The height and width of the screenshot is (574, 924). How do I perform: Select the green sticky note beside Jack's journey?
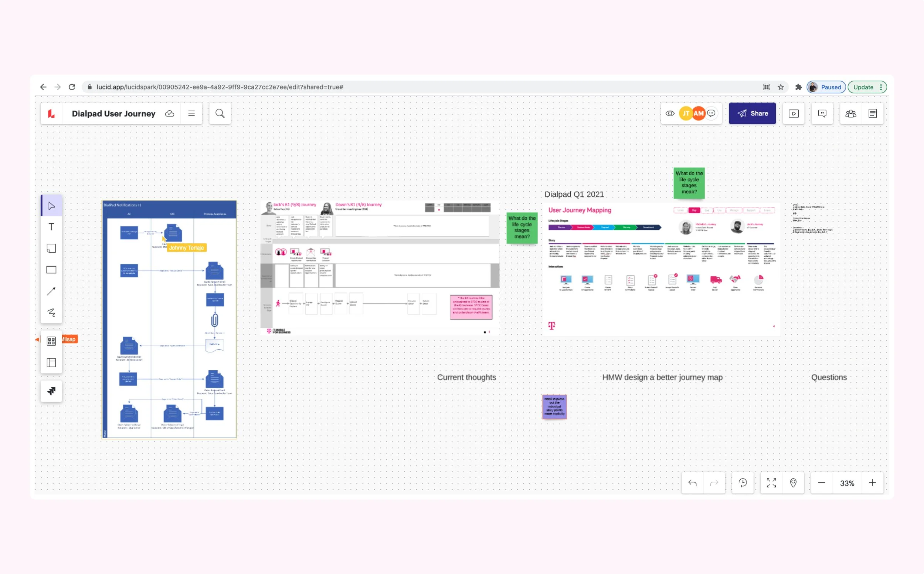(522, 227)
